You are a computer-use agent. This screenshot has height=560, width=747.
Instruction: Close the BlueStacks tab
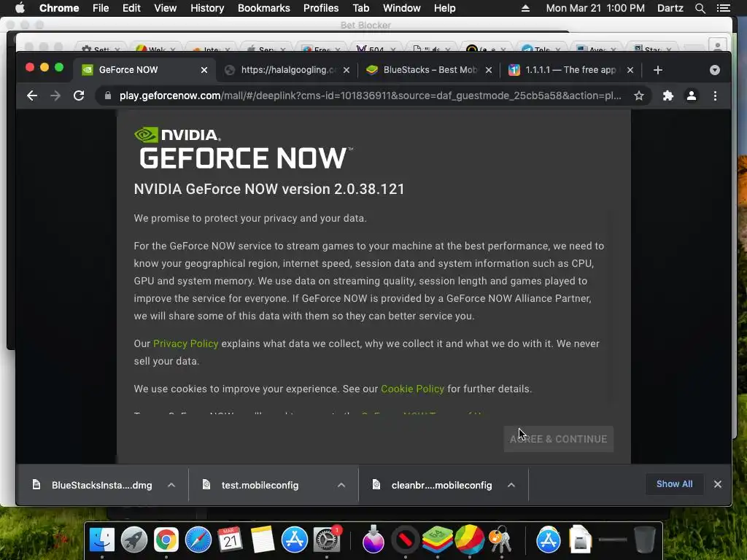point(488,70)
